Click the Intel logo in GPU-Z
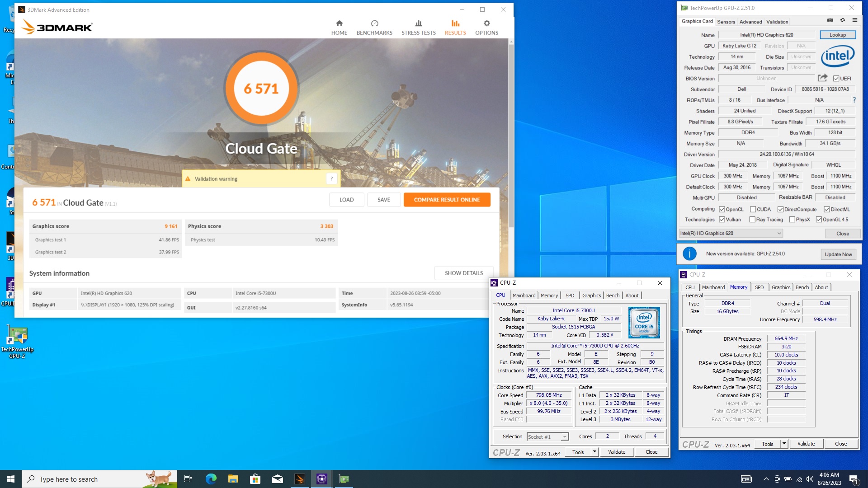 pyautogui.click(x=838, y=56)
